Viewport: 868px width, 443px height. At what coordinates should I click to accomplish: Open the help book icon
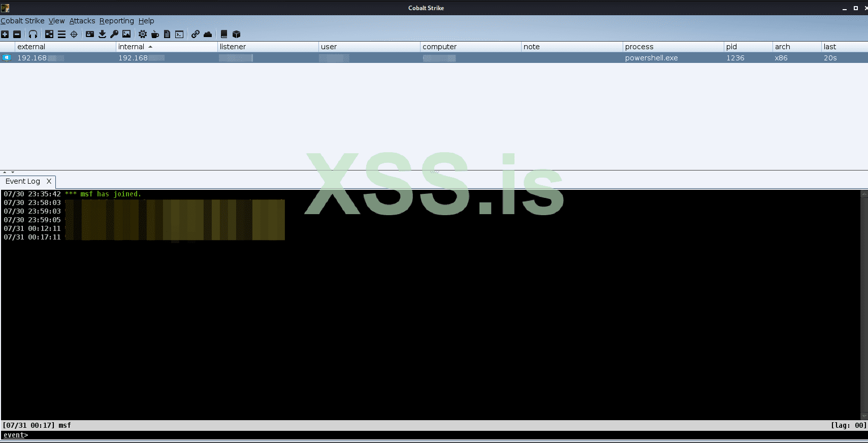pos(224,34)
